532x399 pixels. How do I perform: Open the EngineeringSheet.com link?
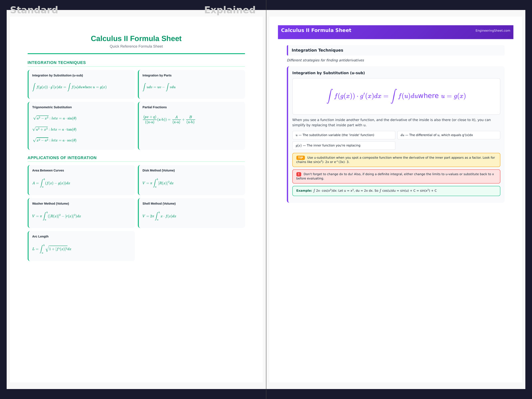point(492,31)
